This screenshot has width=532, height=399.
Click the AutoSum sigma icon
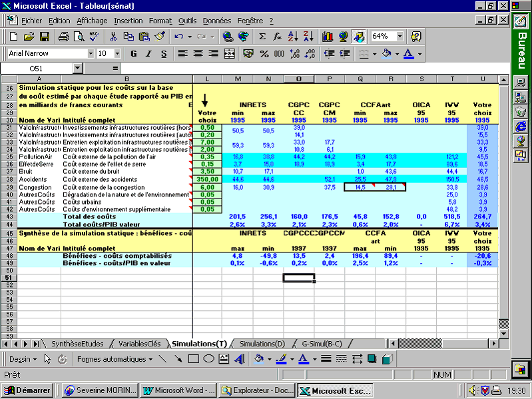[262, 37]
